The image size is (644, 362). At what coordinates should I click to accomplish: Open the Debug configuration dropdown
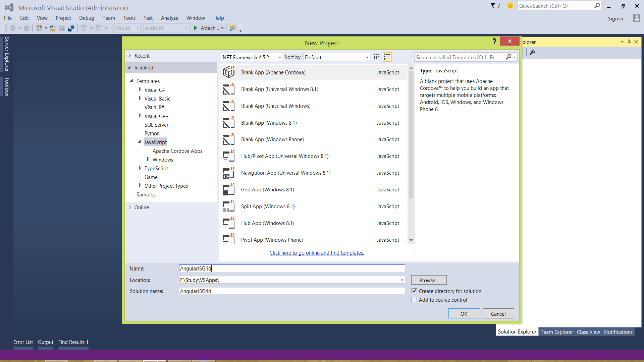tap(127, 28)
